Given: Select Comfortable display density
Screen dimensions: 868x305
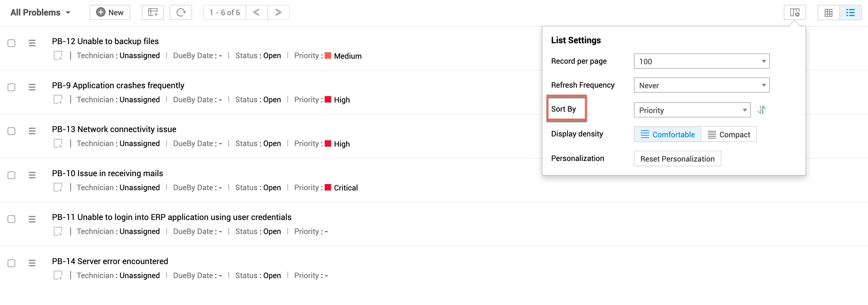Looking at the screenshot, I should pyautogui.click(x=667, y=134).
